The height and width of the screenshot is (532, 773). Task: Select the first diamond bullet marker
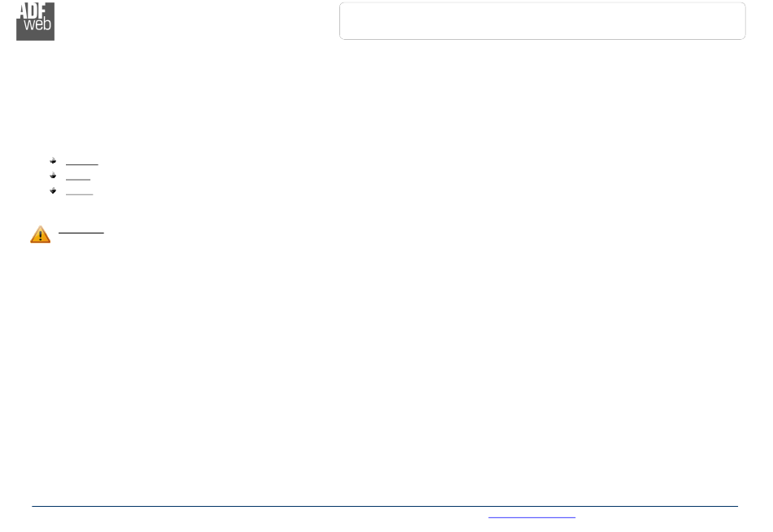point(53,160)
